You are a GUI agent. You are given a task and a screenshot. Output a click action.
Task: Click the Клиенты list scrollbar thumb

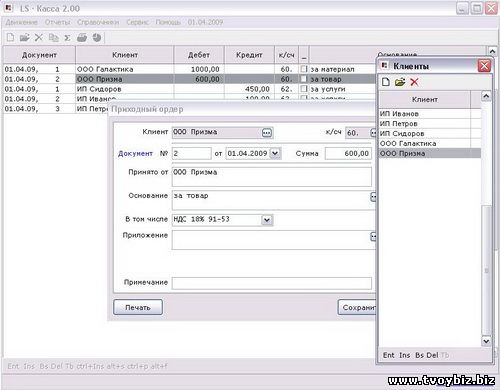coord(487,271)
